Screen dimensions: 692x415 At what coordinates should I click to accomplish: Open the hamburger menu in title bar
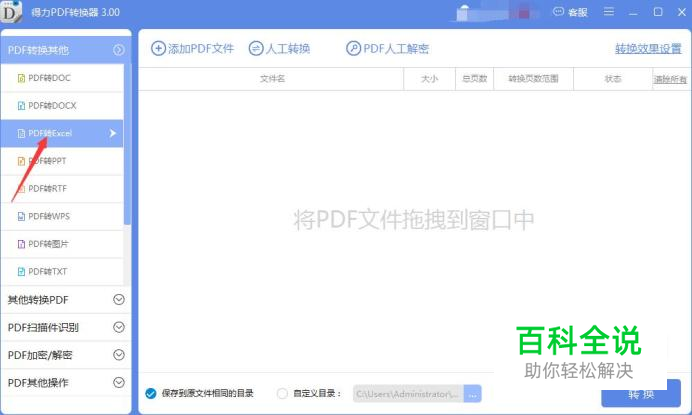click(x=609, y=11)
